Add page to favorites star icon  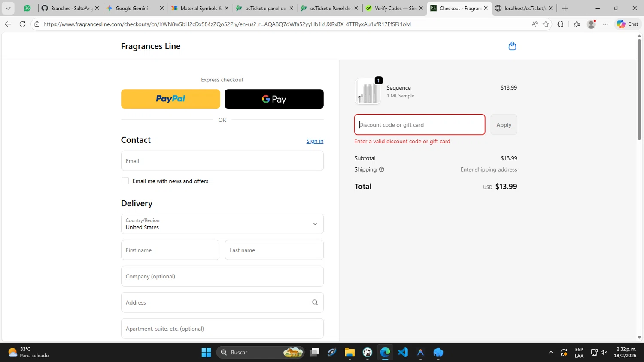[546, 24]
